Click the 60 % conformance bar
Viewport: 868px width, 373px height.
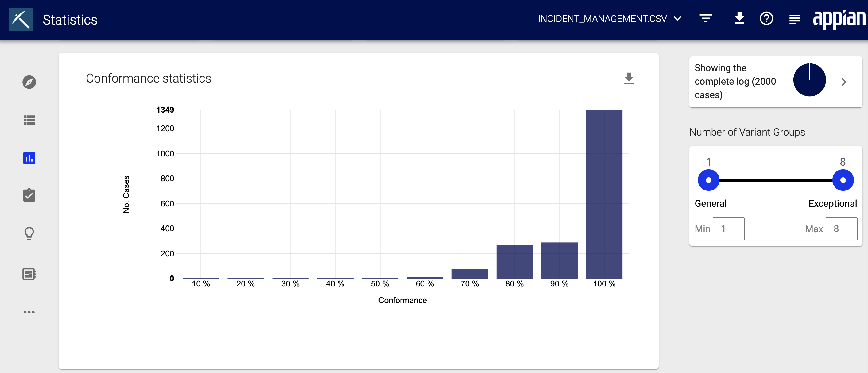pos(425,278)
